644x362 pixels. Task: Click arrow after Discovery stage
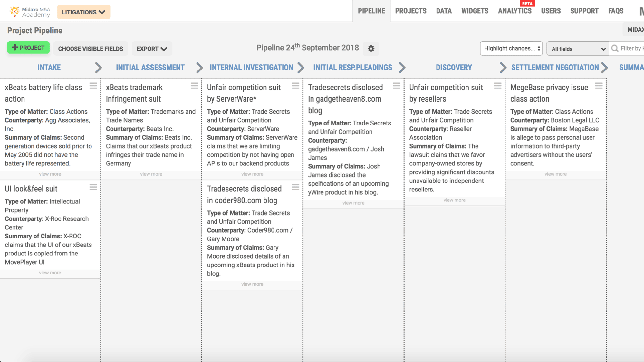503,68
